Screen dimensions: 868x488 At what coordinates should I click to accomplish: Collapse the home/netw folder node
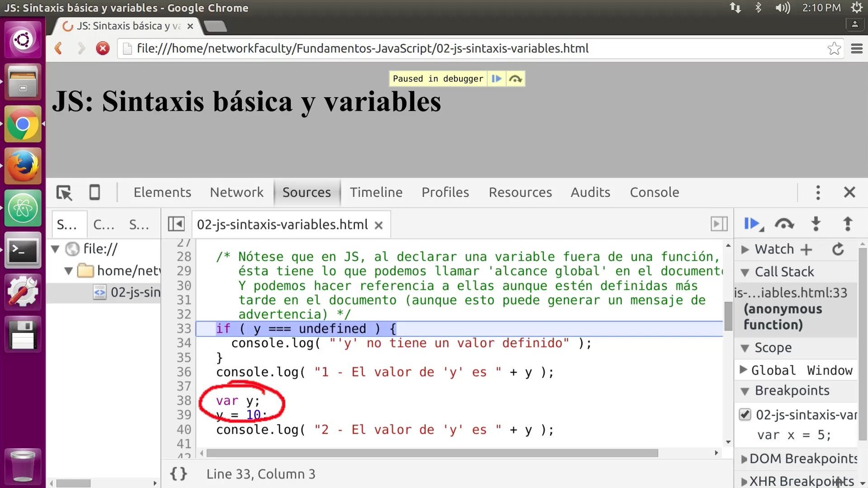click(x=68, y=271)
